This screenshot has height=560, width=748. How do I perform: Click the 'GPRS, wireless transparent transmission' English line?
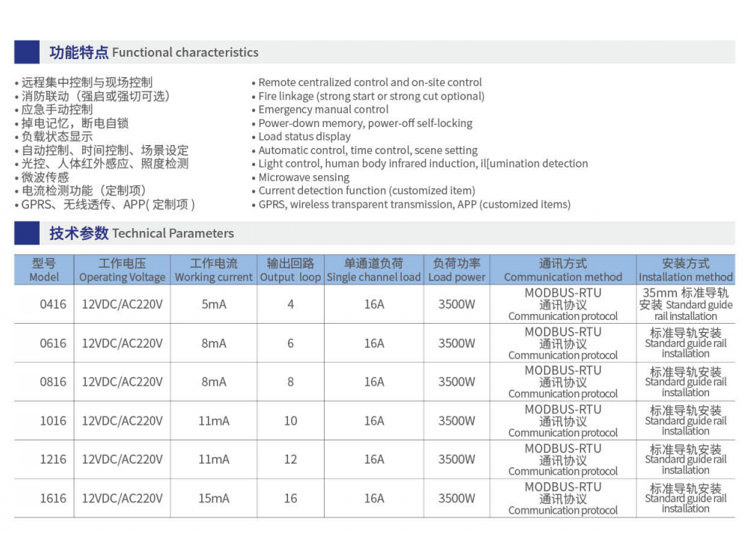pyautogui.click(x=414, y=205)
